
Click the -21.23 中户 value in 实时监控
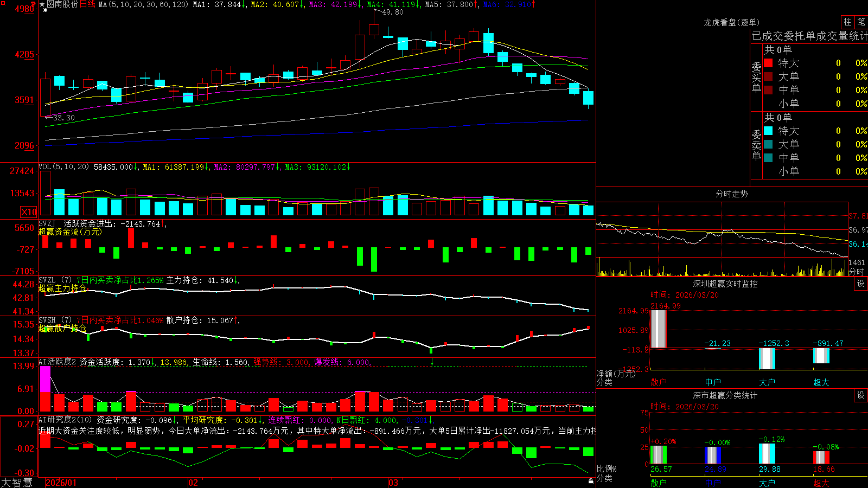coord(717,343)
